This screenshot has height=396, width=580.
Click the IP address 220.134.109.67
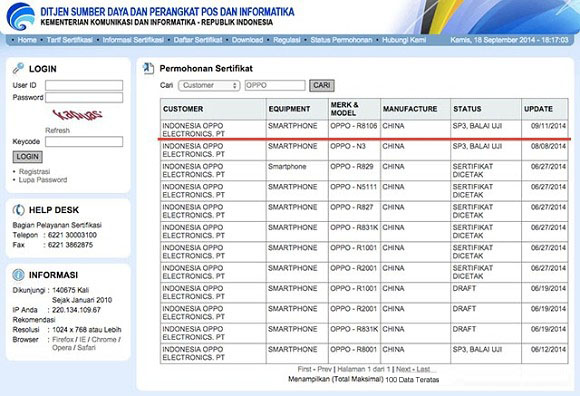76,310
